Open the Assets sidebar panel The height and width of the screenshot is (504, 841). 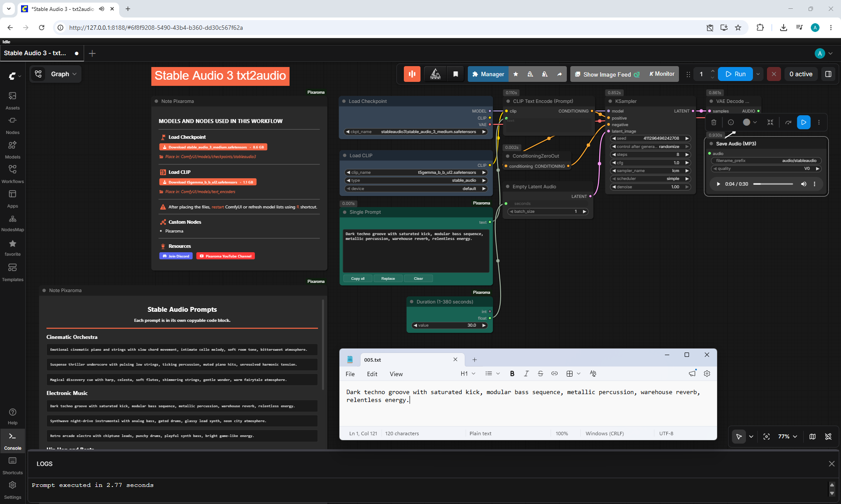[13, 100]
